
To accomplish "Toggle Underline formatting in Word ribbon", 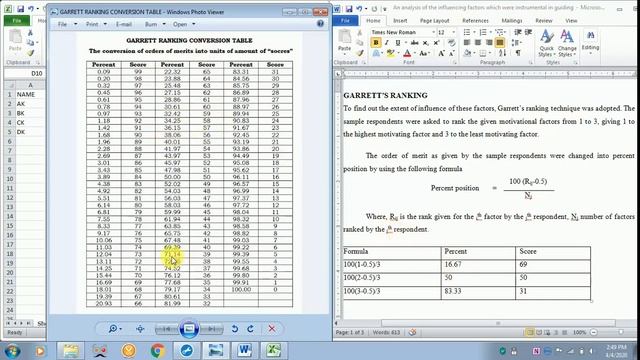I will (398, 42).
